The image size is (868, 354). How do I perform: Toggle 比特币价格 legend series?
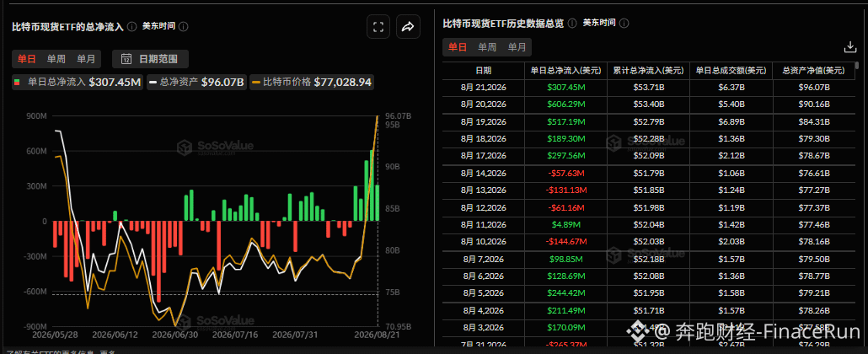312,82
